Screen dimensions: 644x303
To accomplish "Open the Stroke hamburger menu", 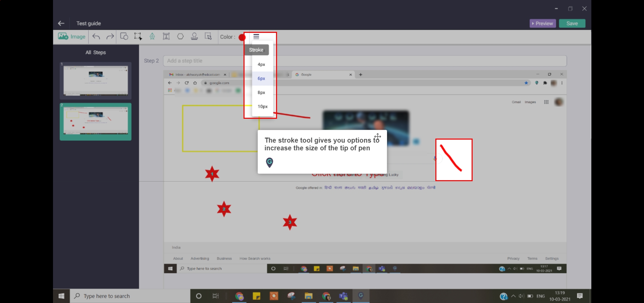I will 256,36.
